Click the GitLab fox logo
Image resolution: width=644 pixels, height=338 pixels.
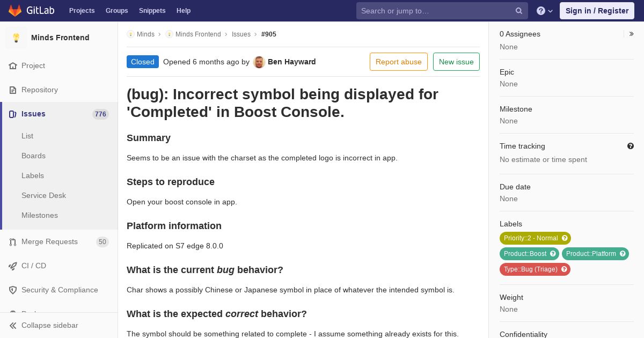coord(15,11)
